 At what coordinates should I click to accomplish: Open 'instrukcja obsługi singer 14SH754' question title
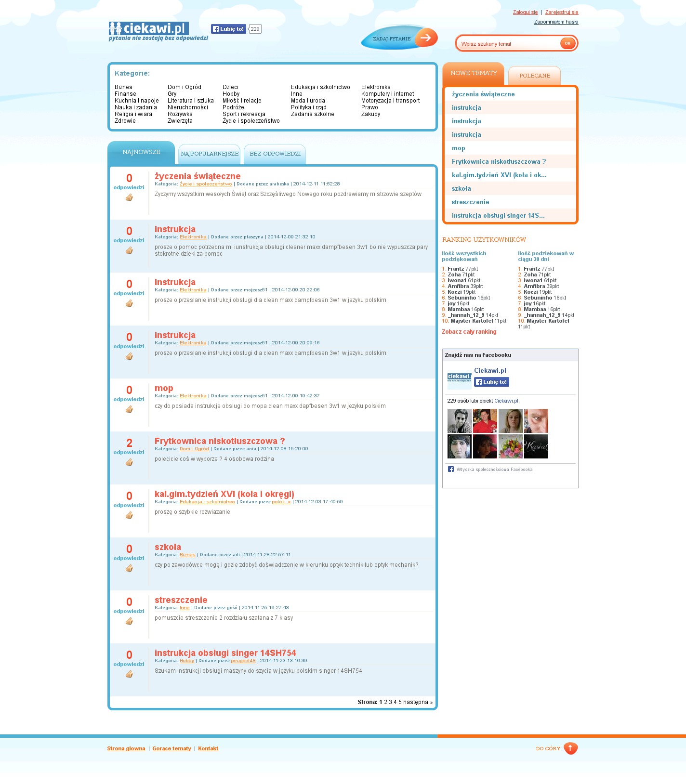[225, 653]
